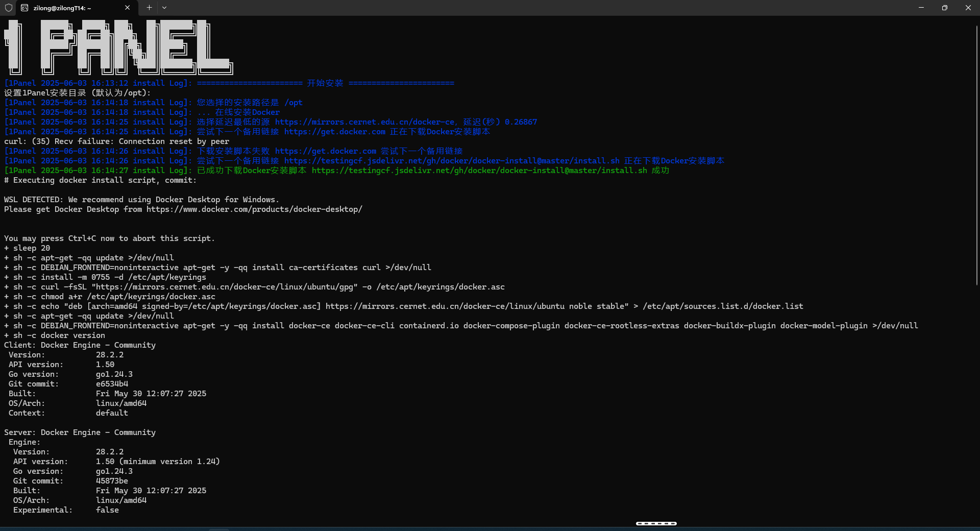This screenshot has height=531, width=980.
Task: Click the 'install ca-certificates curl' command line
Action: [217, 268]
